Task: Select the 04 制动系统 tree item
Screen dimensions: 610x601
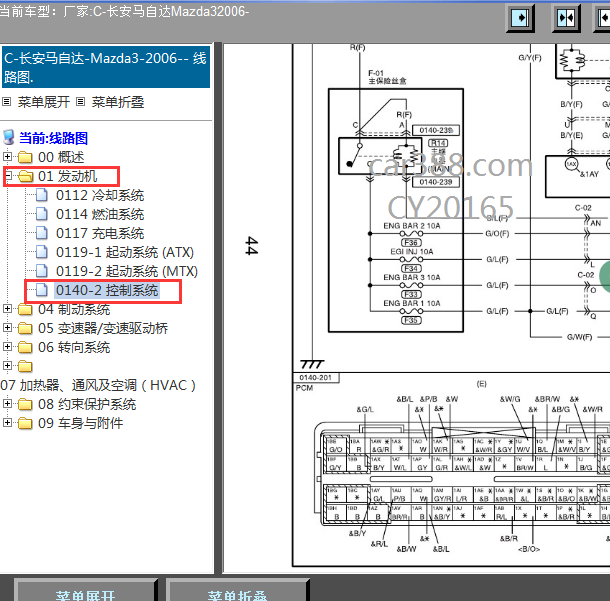Action: (x=74, y=309)
